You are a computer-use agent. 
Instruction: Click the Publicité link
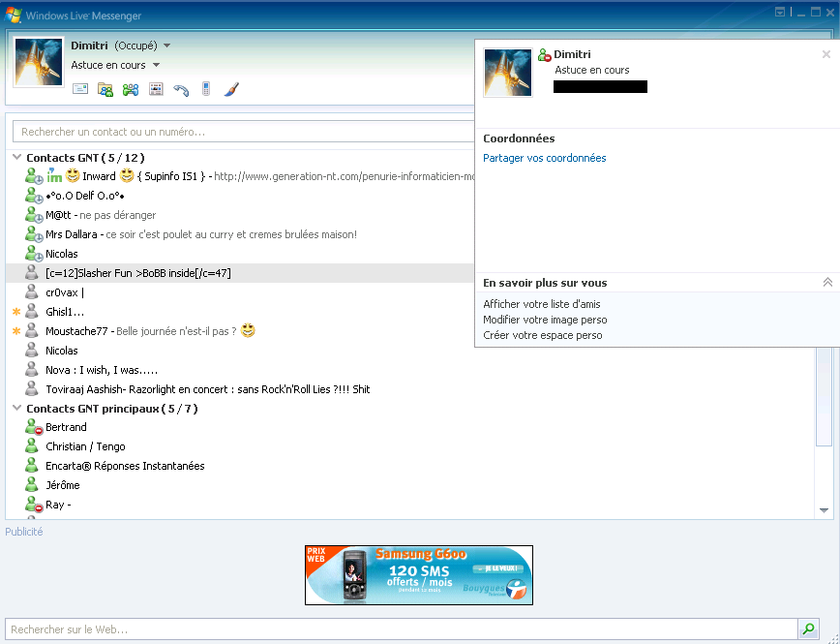24,532
